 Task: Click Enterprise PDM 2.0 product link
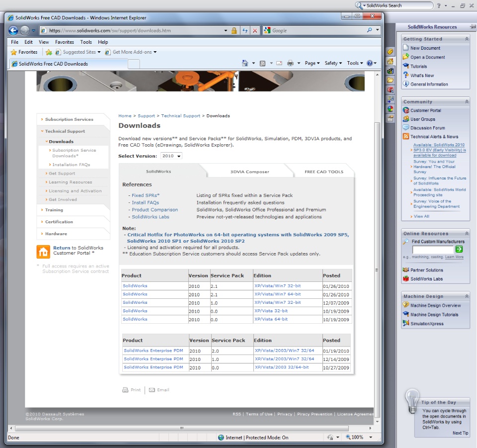click(154, 351)
